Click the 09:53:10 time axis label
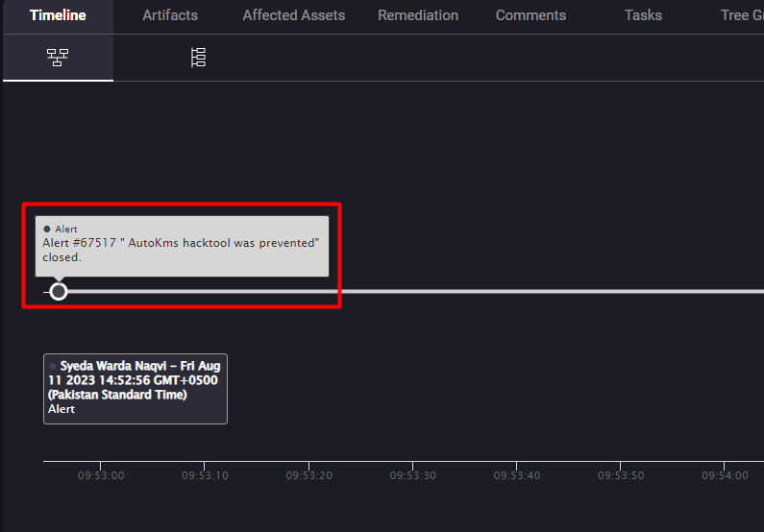This screenshot has height=532, width=764. [x=205, y=475]
